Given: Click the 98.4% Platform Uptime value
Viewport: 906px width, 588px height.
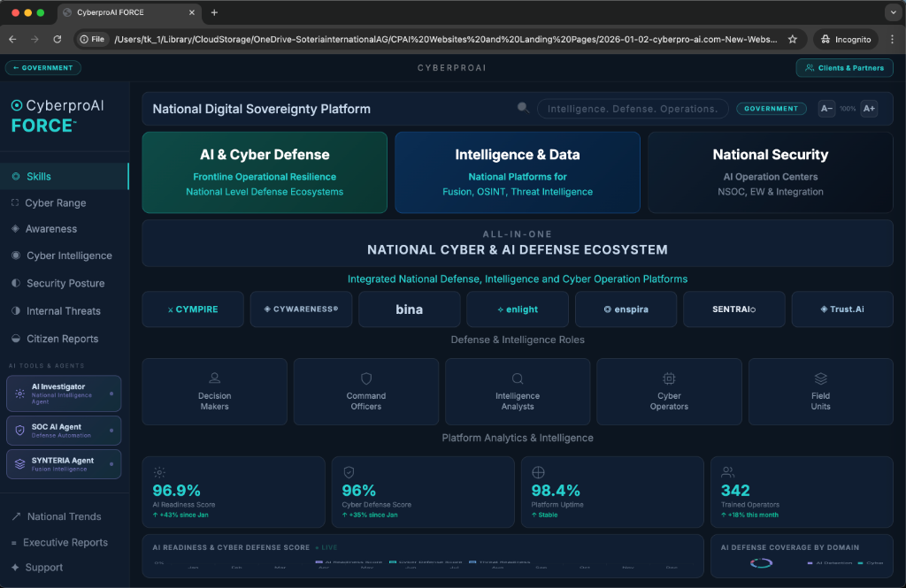Looking at the screenshot, I should [x=556, y=491].
